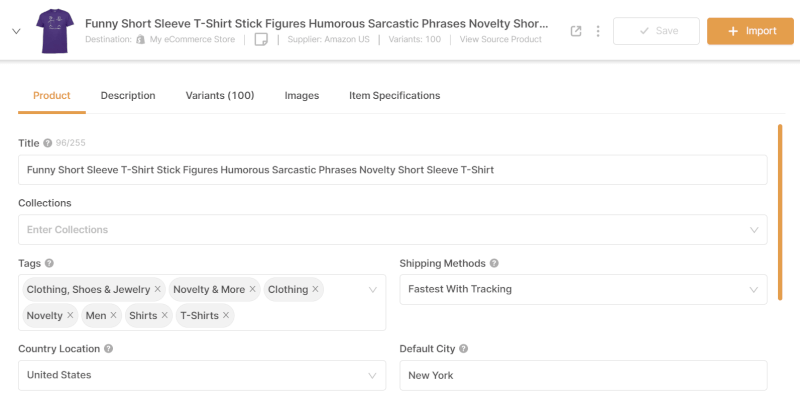Screen dimensions: 800x399
Task: Switch to the Item Specifications tab
Action: tap(394, 95)
